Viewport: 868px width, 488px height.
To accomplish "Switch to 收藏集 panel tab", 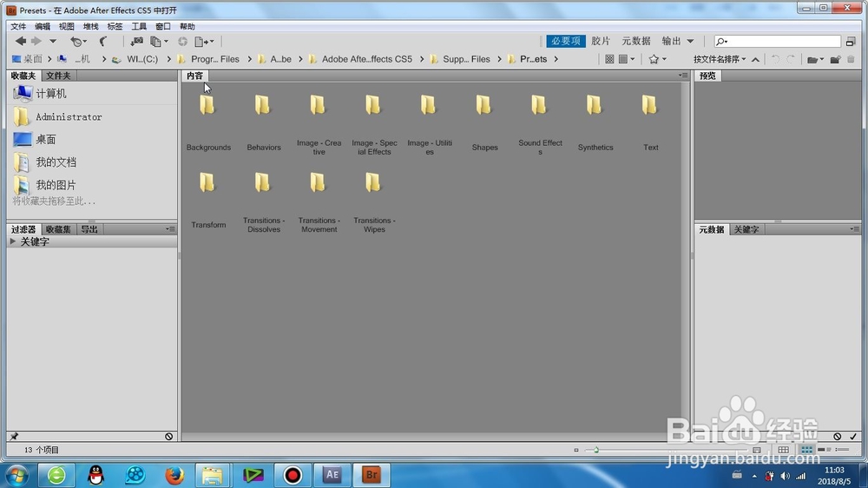I will (58, 228).
